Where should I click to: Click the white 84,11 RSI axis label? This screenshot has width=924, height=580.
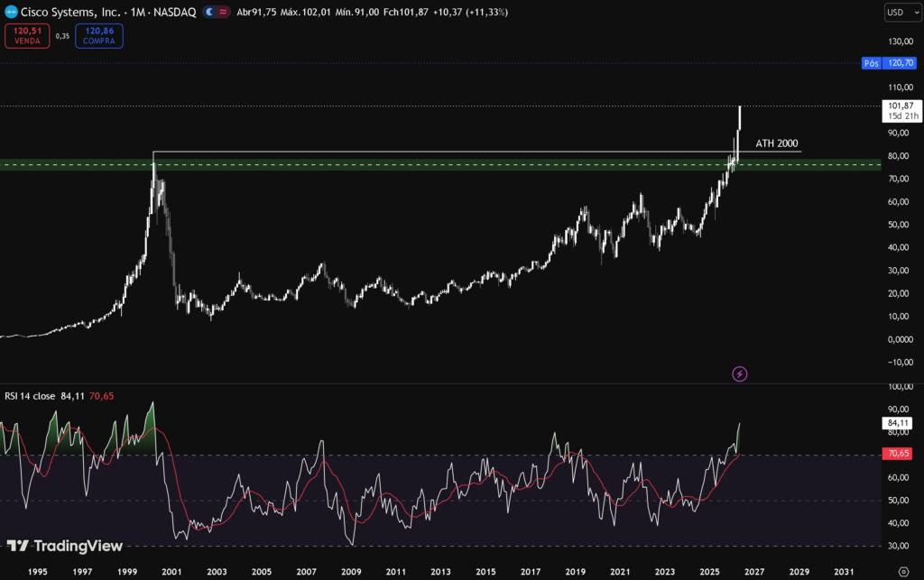click(898, 423)
